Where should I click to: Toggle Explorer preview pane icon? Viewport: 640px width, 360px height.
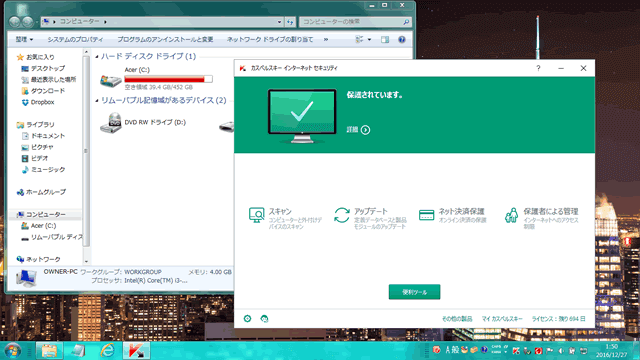[385, 40]
